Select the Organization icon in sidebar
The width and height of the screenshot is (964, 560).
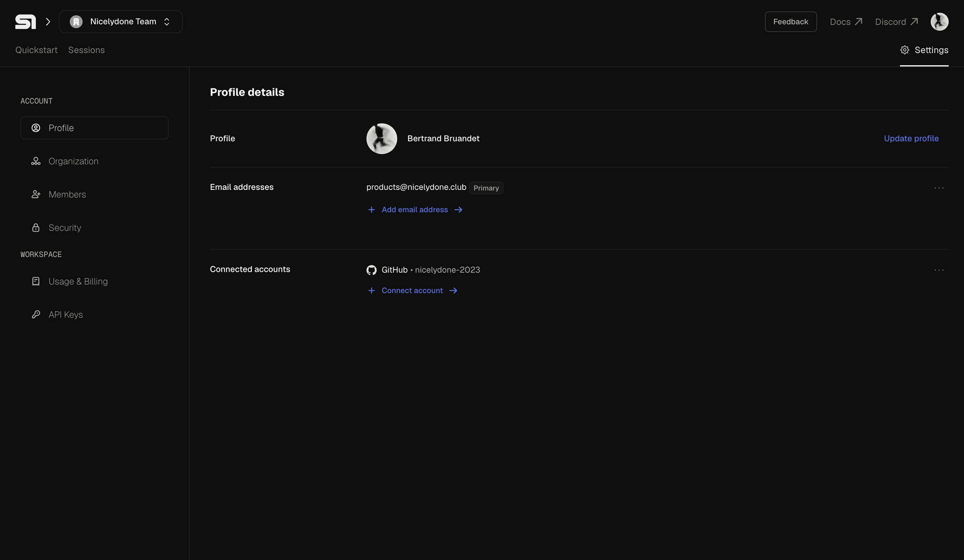click(36, 161)
